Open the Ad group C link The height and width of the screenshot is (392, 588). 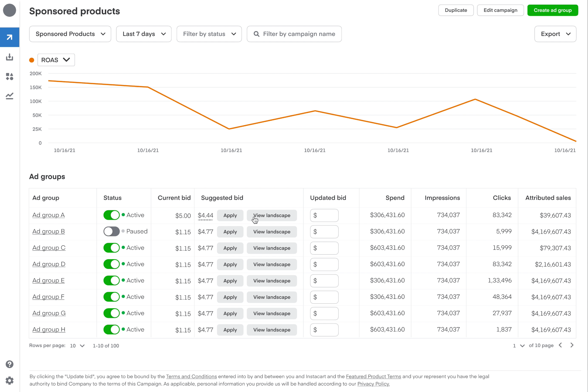(x=49, y=248)
